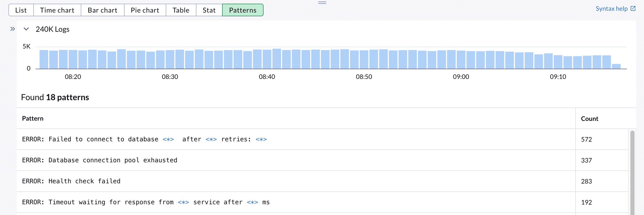Collapse the 240K Logs histogram section
The height and width of the screenshot is (215, 644).
26,29
